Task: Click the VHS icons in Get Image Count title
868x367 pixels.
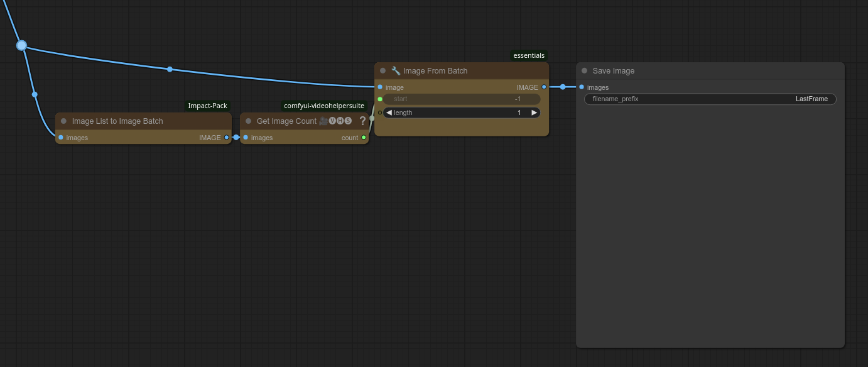Action: [335, 121]
